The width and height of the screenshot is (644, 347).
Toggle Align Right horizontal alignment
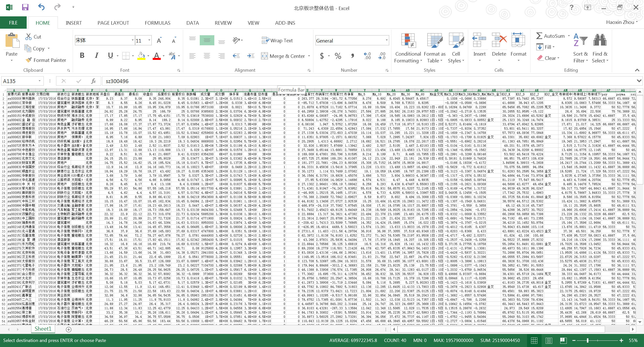click(222, 56)
